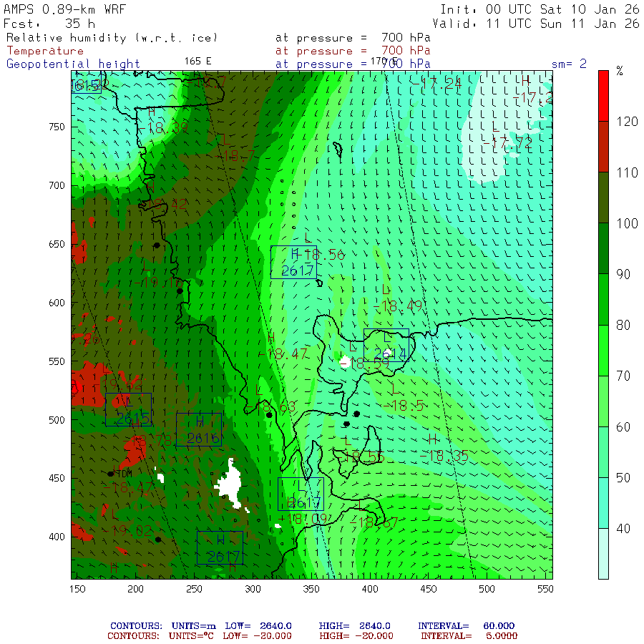Click the '60' color bar tick label
Viewport: 644px width, 644px height.
[623, 427]
